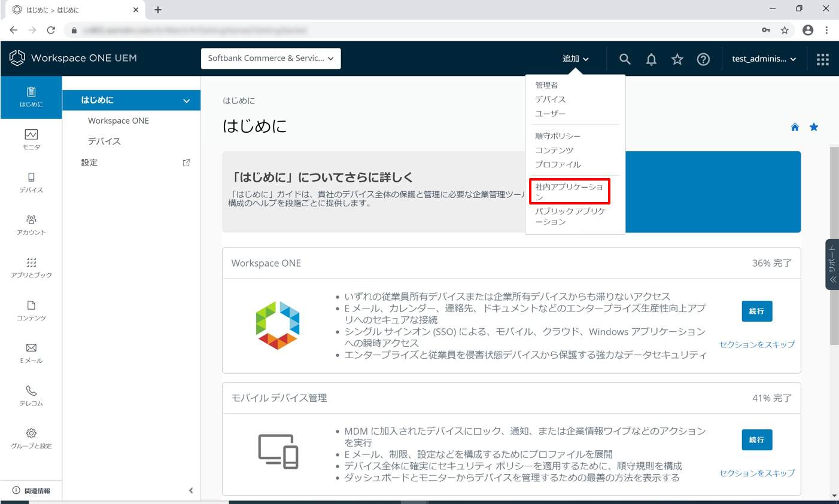Select 順守ポリシー in the add menu
839x504 pixels.
[x=558, y=136]
